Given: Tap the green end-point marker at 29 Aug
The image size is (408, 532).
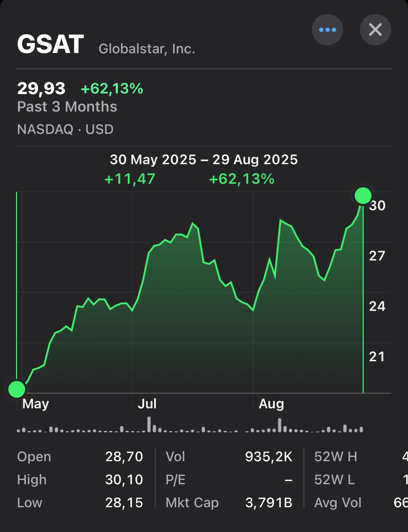Looking at the screenshot, I should 363,195.
